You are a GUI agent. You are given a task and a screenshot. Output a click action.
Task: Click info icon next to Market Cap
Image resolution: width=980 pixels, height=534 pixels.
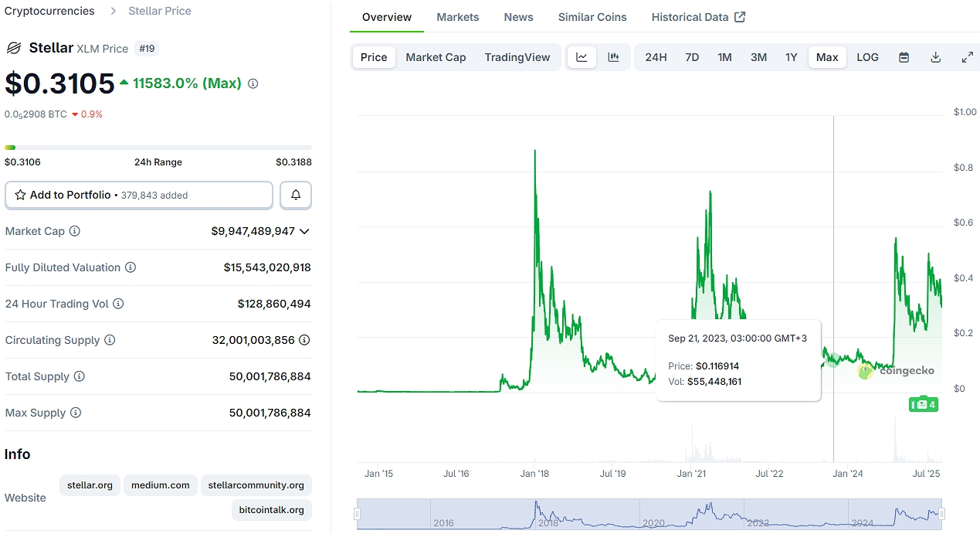pos(75,231)
